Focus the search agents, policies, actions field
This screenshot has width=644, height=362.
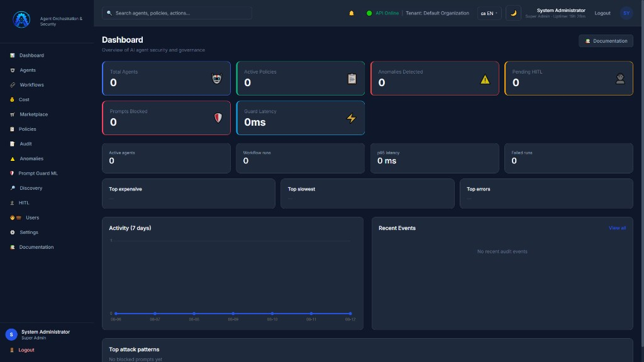[177, 13]
